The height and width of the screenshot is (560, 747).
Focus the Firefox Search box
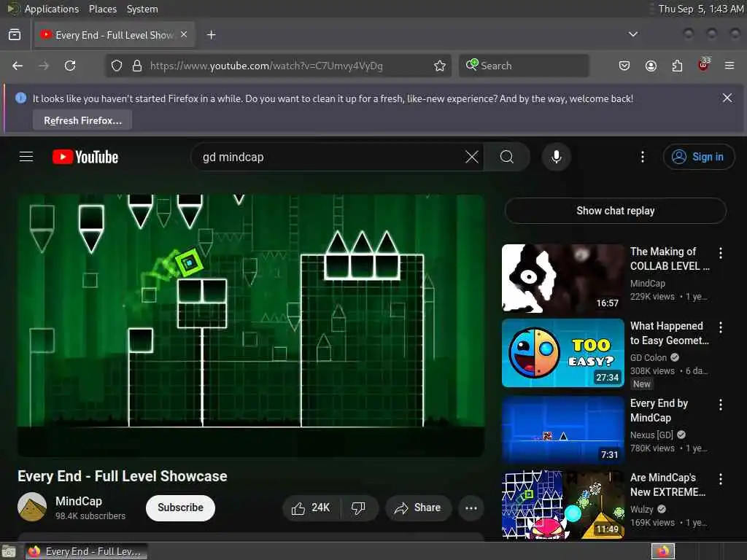point(524,66)
